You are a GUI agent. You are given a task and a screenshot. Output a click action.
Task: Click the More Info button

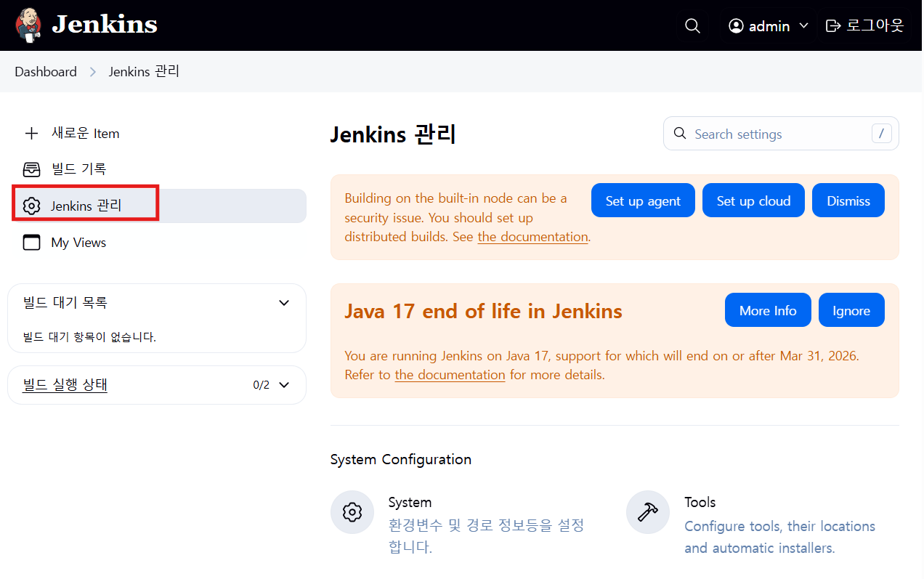click(768, 310)
